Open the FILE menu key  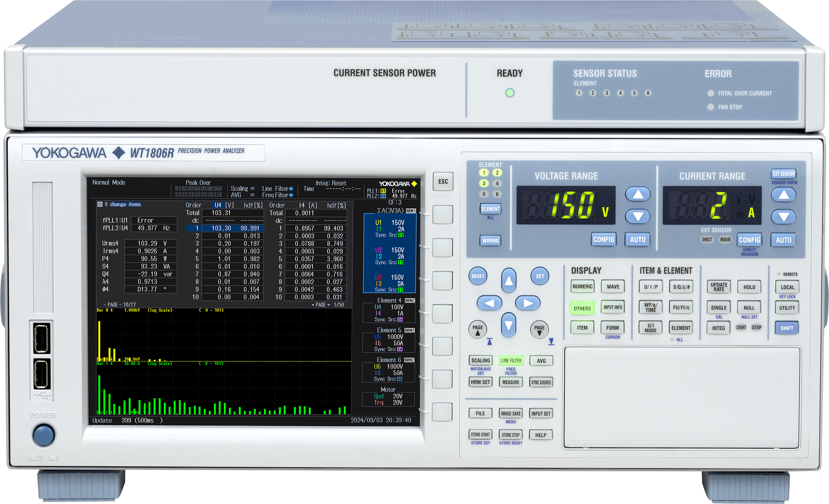[480, 414]
